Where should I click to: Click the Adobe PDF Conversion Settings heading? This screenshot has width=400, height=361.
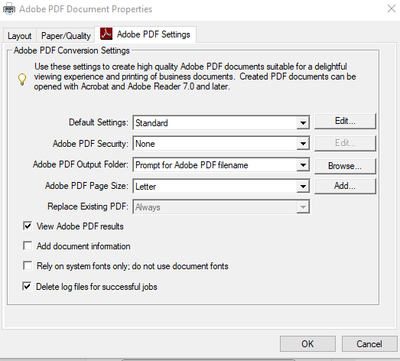point(72,51)
